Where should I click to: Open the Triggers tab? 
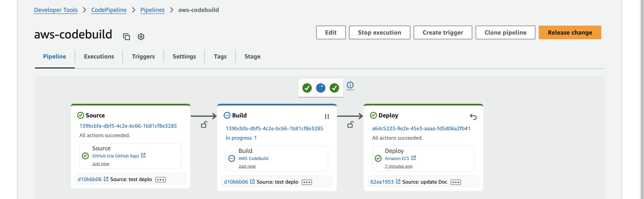coord(143,57)
